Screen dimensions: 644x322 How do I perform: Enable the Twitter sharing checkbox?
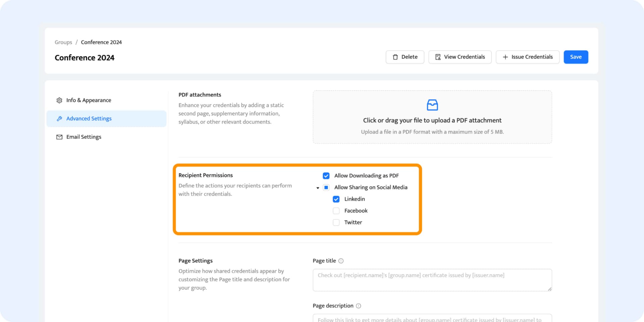pos(336,222)
